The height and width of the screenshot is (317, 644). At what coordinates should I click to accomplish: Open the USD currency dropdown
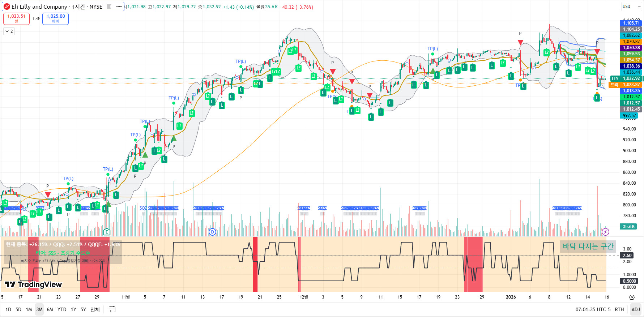(x=631, y=7)
